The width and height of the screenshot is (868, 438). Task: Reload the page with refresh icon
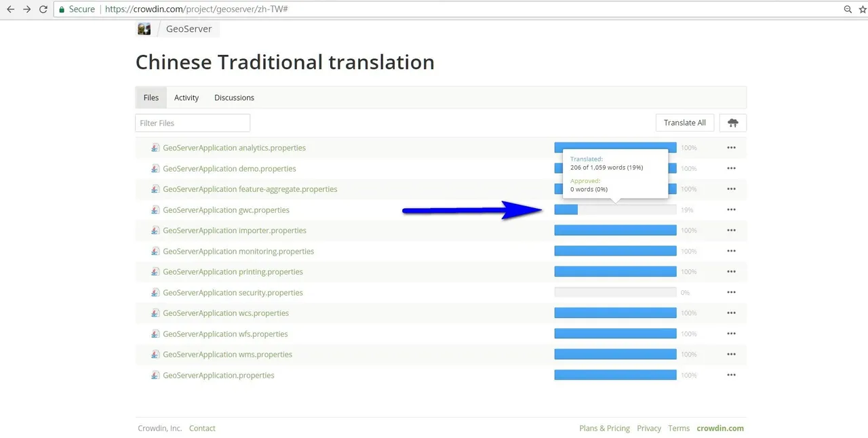[x=43, y=9]
